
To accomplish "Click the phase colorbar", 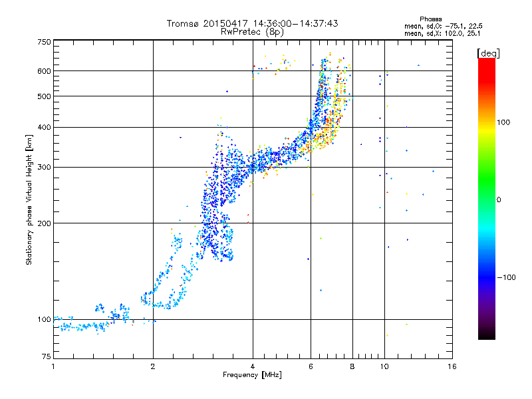I will [487, 198].
